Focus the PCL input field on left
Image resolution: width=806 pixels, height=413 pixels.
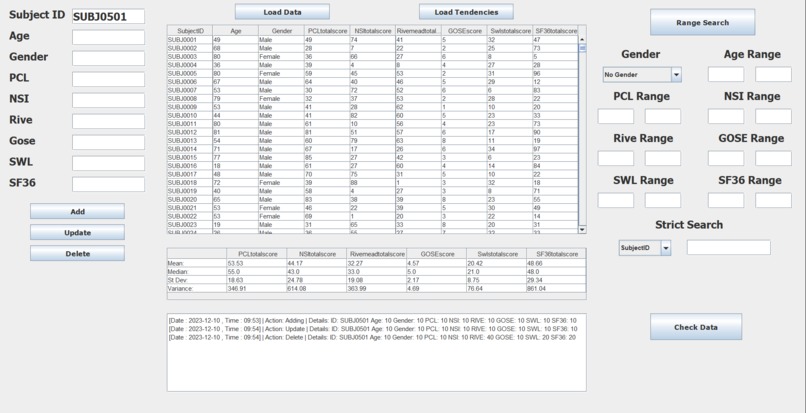[108, 79]
